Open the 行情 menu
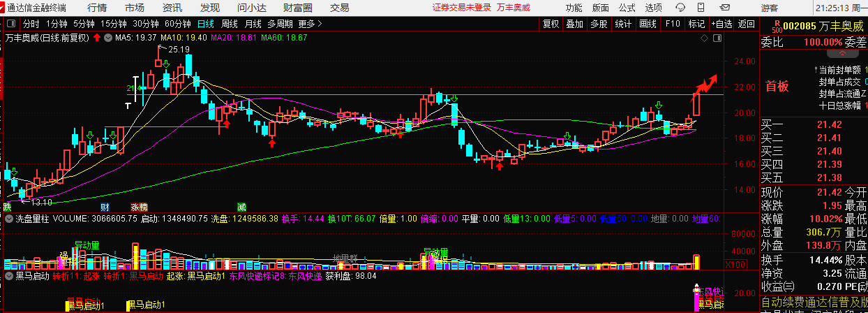This screenshot has height=313, width=868. [x=97, y=8]
